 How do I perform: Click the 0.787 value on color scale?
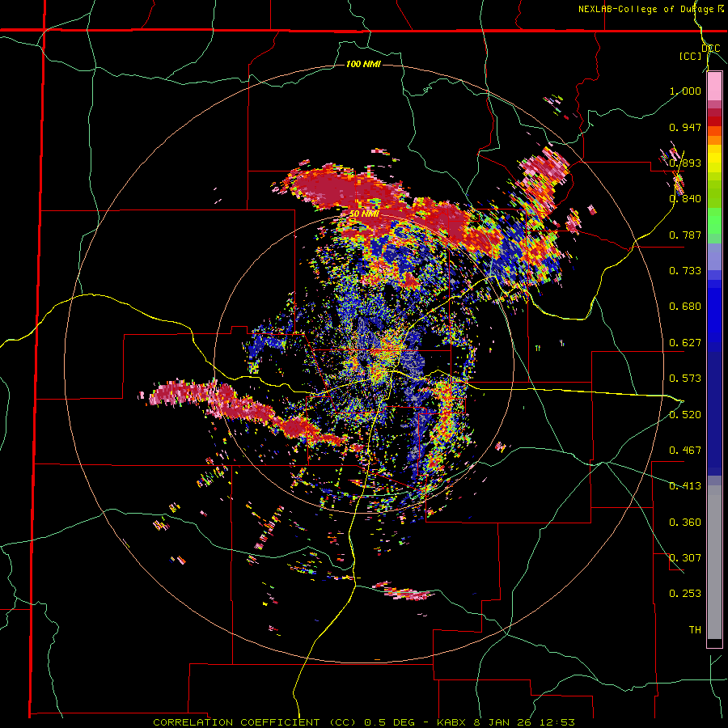pyautogui.click(x=685, y=235)
